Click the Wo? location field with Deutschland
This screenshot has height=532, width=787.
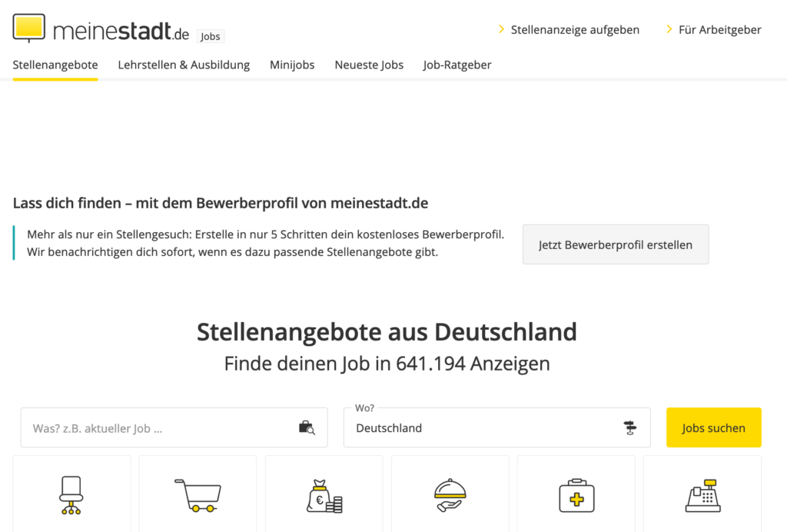(x=484, y=427)
